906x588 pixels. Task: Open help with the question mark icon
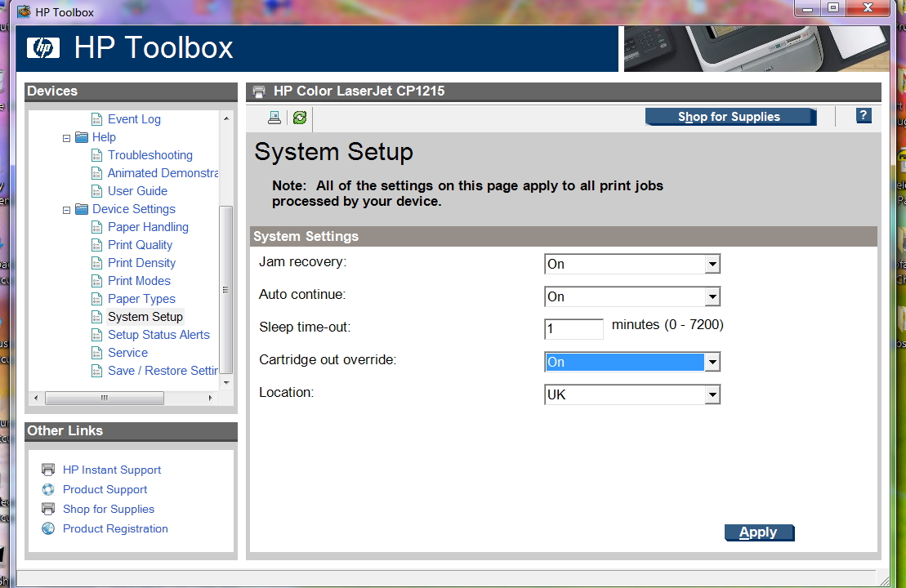(x=864, y=116)
